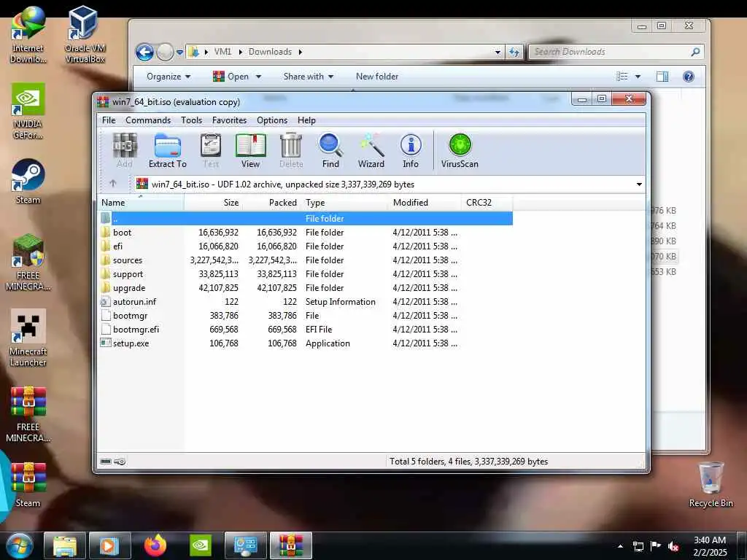Sort by the Size column header
The image size is (747, 560).
214,203
